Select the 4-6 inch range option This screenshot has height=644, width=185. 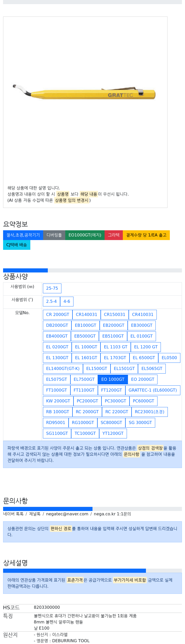click(67, 302)
